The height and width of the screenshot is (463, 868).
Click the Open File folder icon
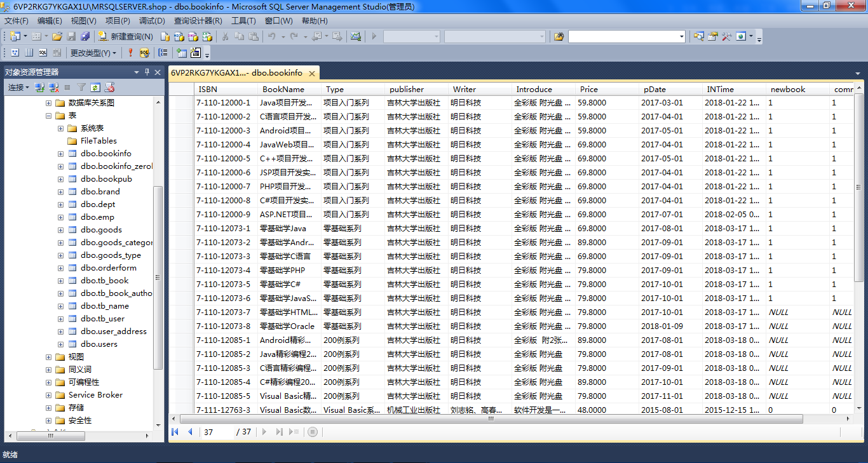[57, 37]
